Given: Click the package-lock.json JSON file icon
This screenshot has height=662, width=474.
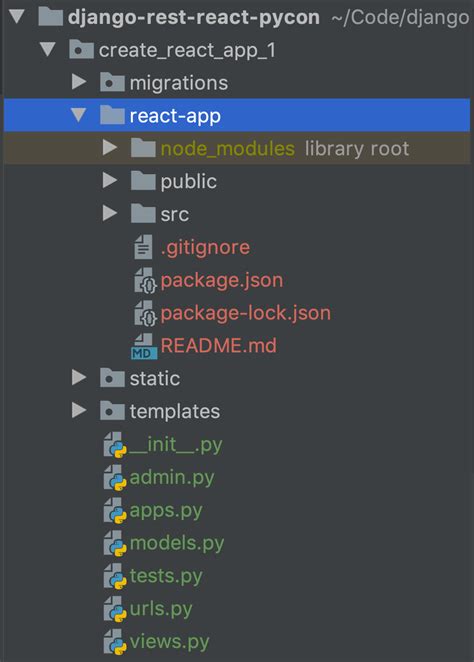Looking at the screenshot, I should (x=145, y=313).
